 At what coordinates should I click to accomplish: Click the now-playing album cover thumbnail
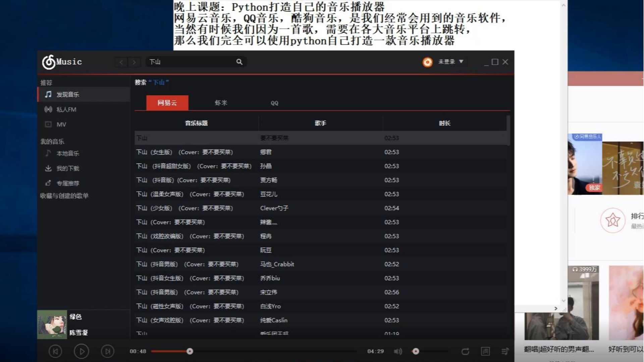click(x=52, y=324)
